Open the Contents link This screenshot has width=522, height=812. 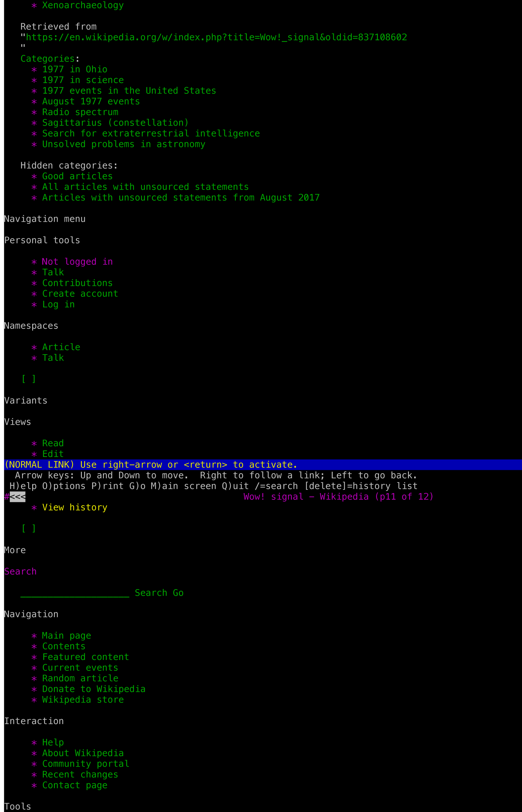pos(64,646)
